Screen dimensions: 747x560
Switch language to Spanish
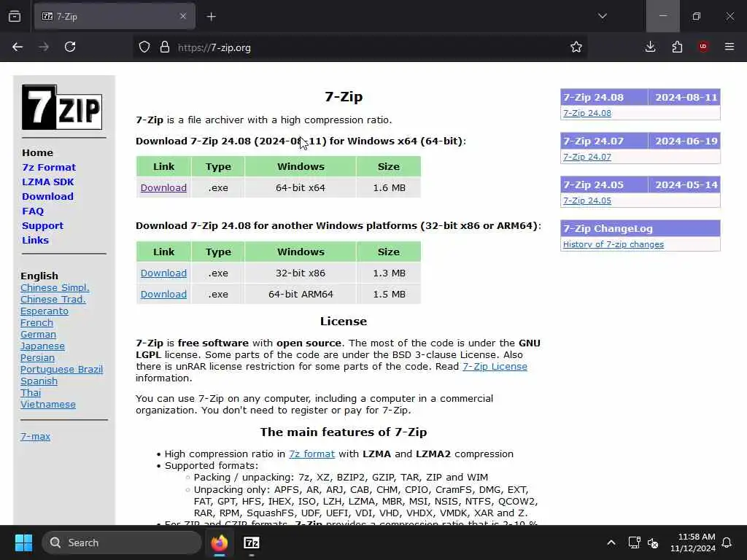39,381
